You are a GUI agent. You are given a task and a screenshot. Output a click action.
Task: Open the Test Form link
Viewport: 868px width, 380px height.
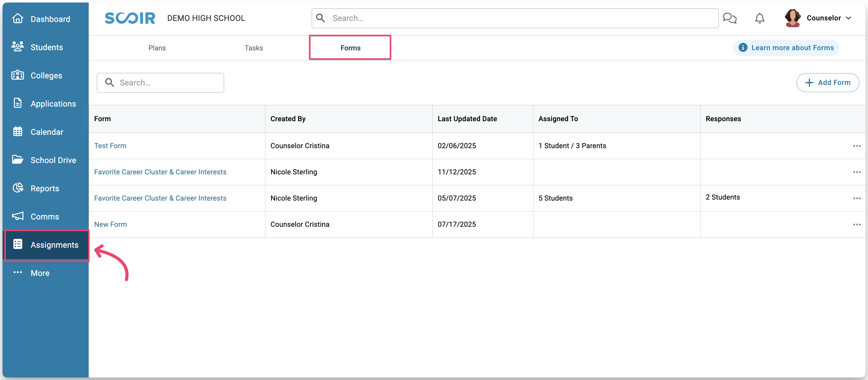(x=110, y=146)
